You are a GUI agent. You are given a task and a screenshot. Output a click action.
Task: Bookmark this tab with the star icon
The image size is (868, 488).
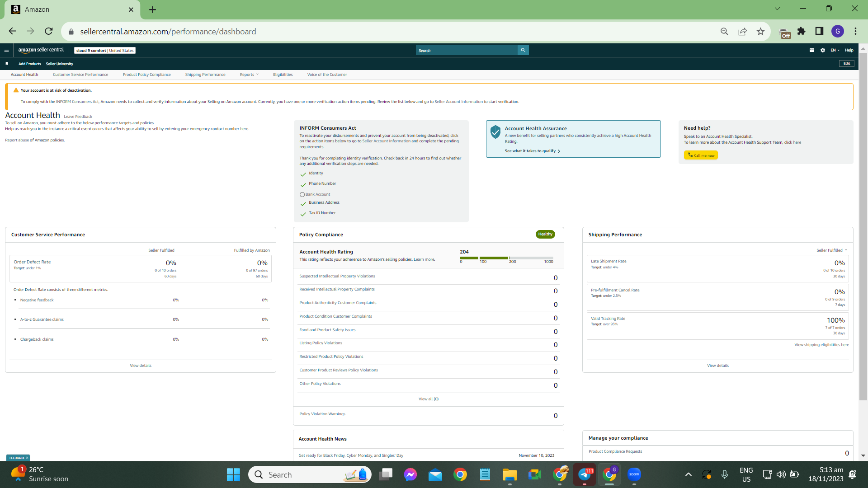pyautogui.click(x=760, y=31)
